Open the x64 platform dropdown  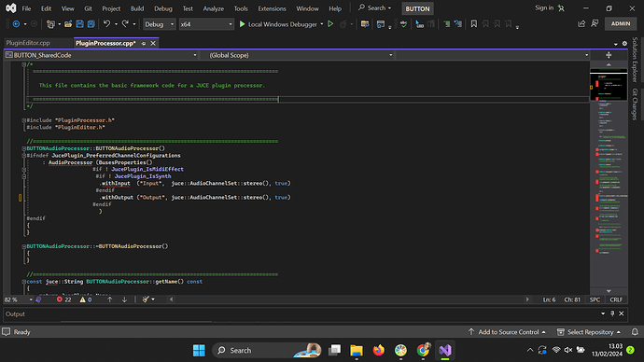[205, 24]
